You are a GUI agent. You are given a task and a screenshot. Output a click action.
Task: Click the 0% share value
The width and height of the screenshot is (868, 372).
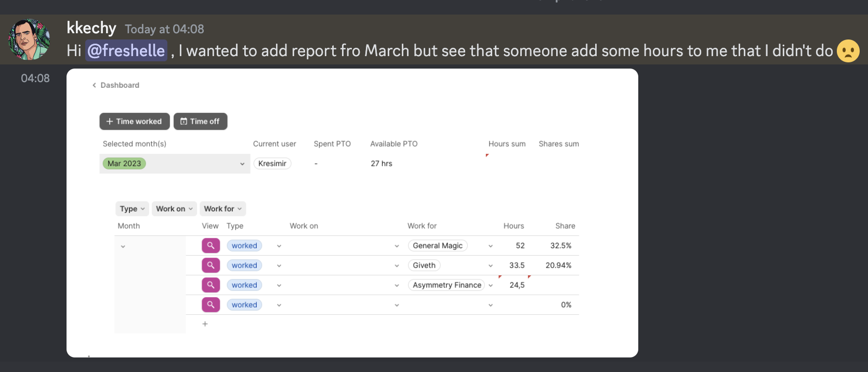click(567, 305)
